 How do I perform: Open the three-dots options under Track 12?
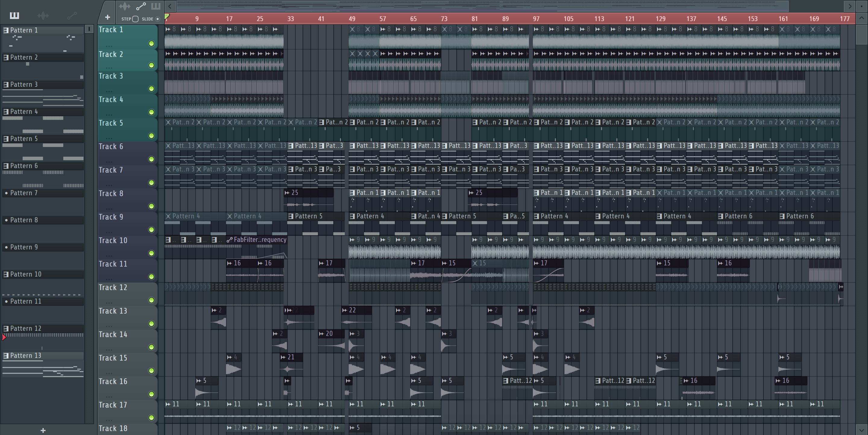click(108, 302)
